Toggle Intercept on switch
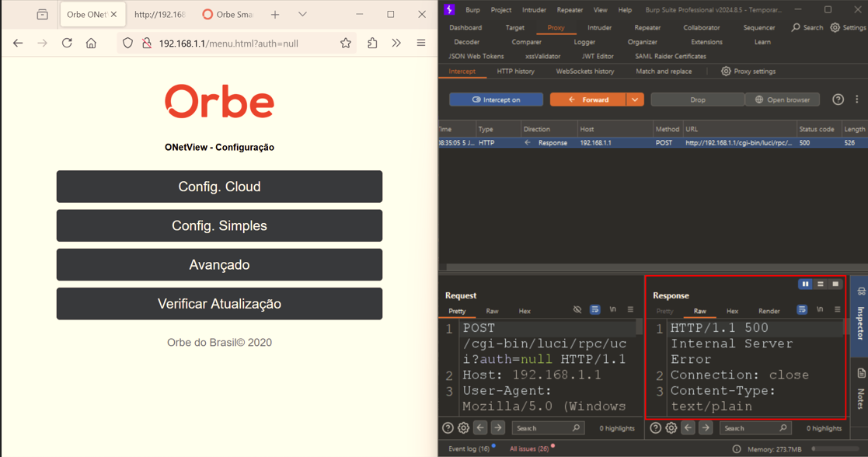The height and width of the screenshot is (457, 868). click(x=496, y=99)
